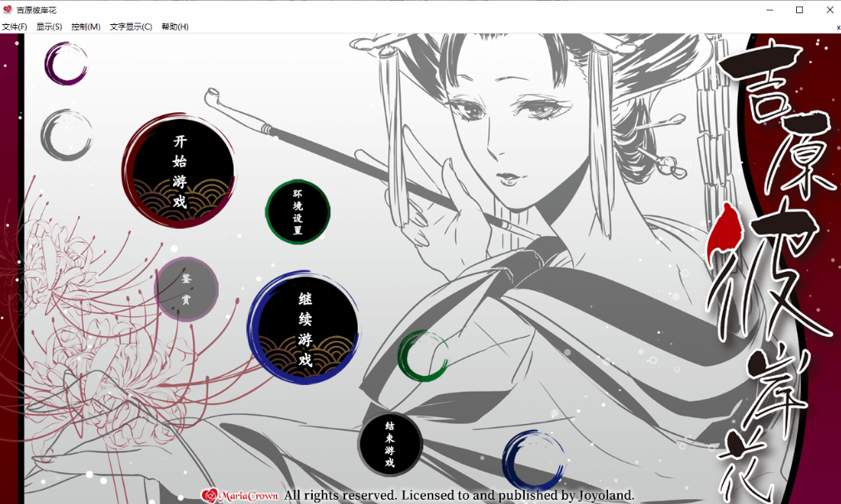841x504 pixels.
Task: Click the green brush-stroke ring icon
Action: (423, 356)
